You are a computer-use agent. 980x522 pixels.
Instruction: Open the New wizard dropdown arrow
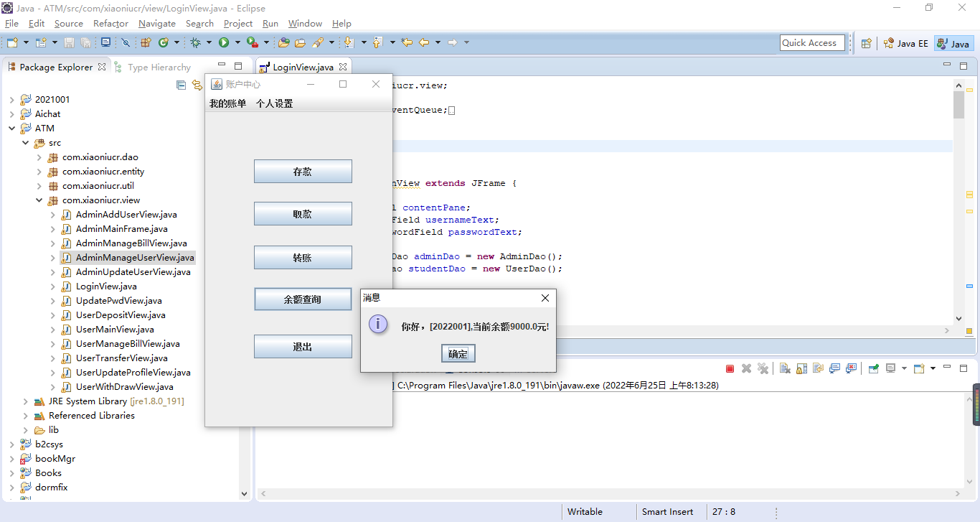click(27, 43)
